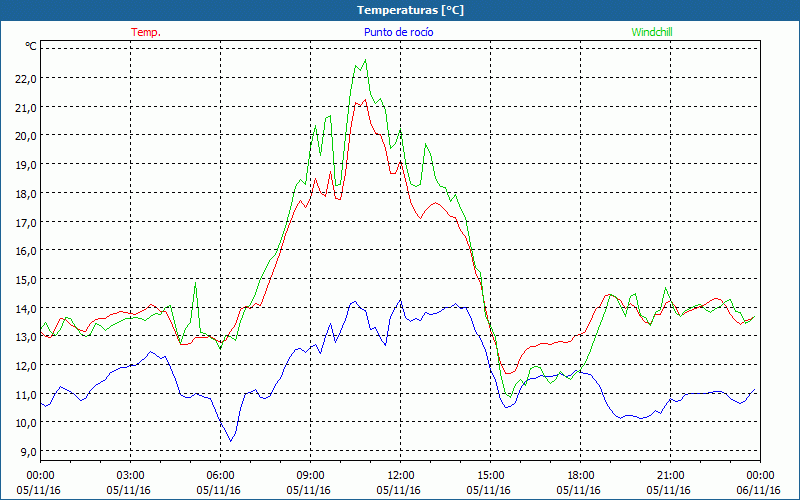Click the 12,0 y-axis value
The image size is (800, 500).
(x=27, y=365)
